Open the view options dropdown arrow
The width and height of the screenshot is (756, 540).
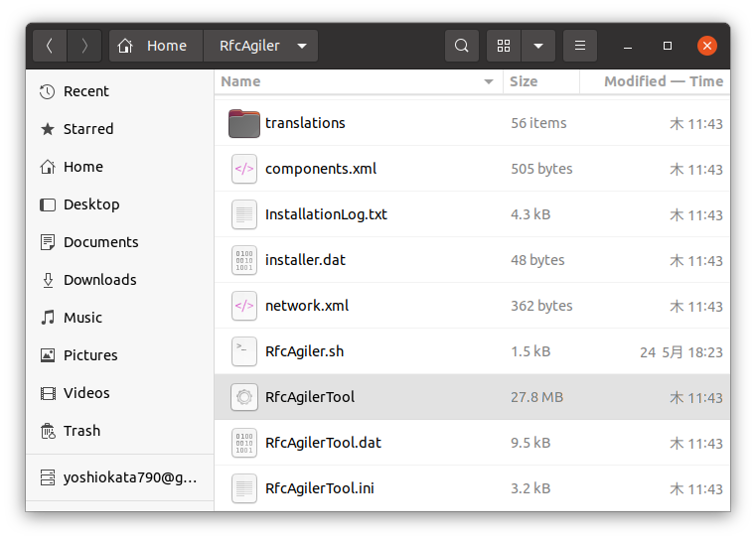537,46
